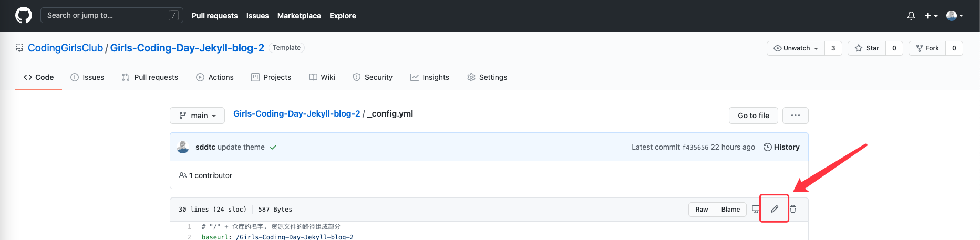Fork the repository
This screenshot has width=980, height=240.
pos(927,48)
